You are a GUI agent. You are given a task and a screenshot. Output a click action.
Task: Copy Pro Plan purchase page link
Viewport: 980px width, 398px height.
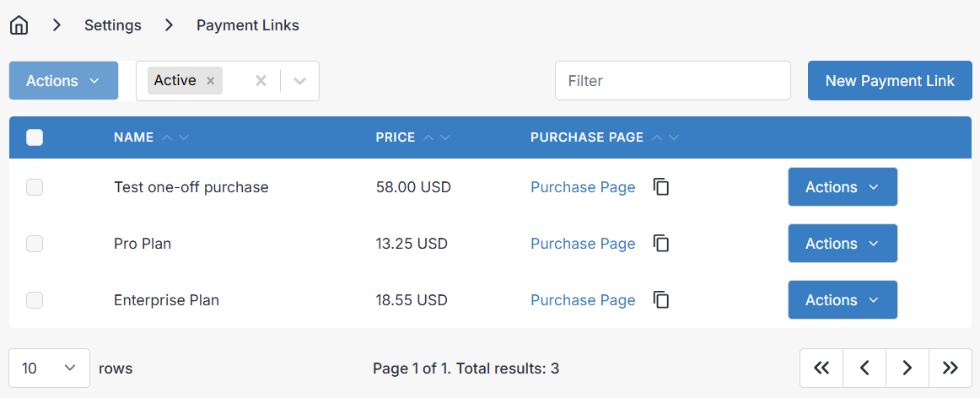click(x=662, y=244)
